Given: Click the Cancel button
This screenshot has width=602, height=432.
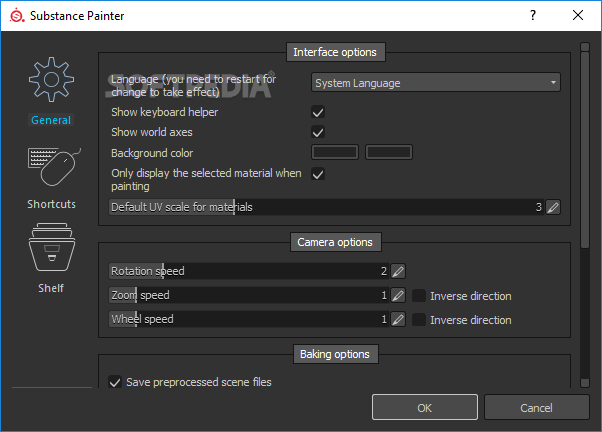Looking at the screenshot, I should 536,407.
